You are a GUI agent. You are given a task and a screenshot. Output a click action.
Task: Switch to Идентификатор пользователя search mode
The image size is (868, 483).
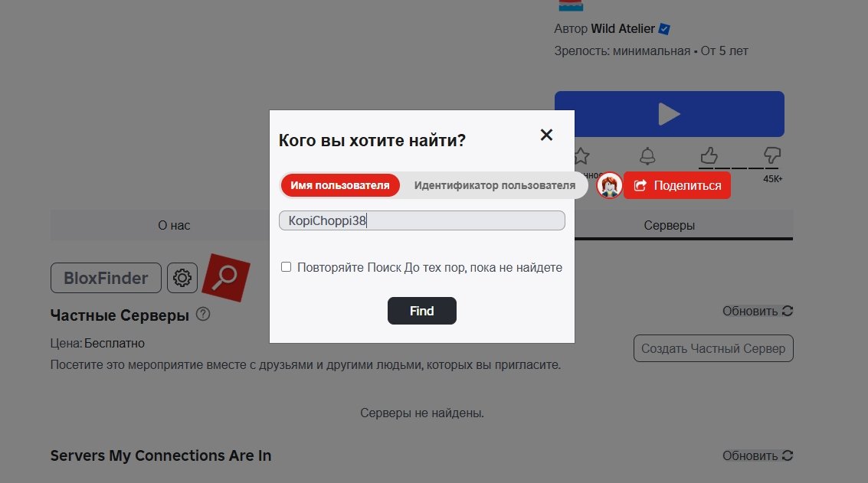(494, 185)
